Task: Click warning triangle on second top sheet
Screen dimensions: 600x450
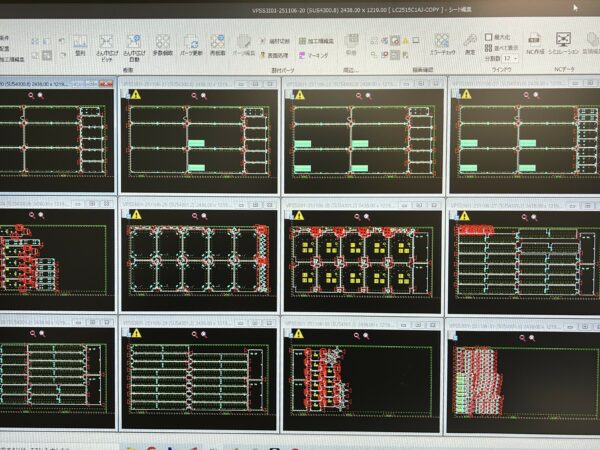Action: point(134,95)
